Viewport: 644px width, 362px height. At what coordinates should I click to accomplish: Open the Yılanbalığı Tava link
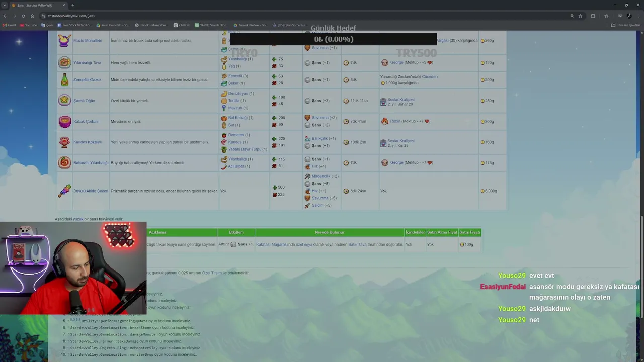click(x=88, y=63)
